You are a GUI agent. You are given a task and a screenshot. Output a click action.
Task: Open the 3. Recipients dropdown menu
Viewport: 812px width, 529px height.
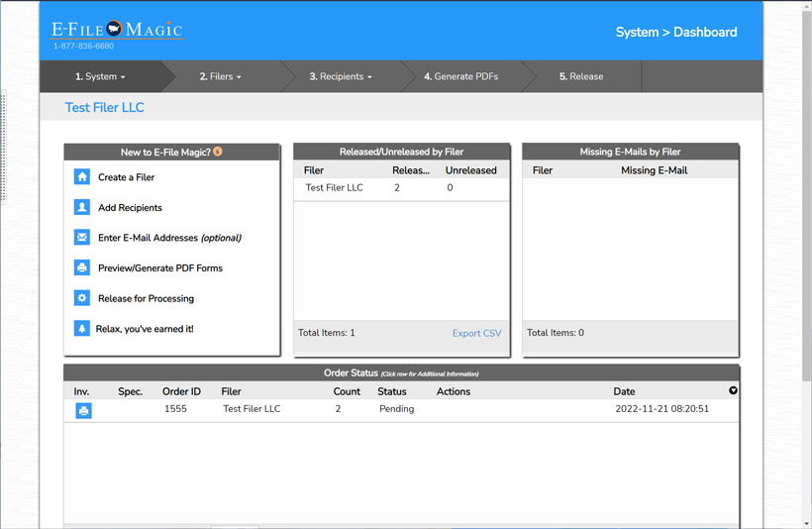[341, 76]
